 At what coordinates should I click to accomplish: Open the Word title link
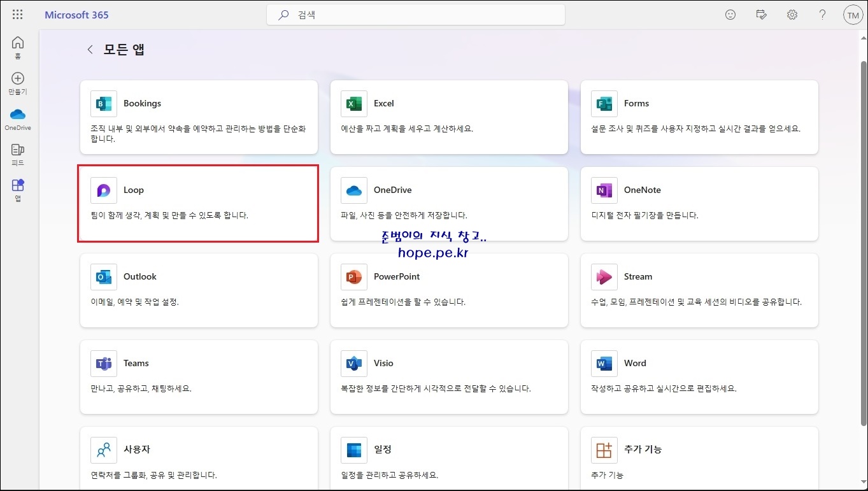[x=635, y=363]
